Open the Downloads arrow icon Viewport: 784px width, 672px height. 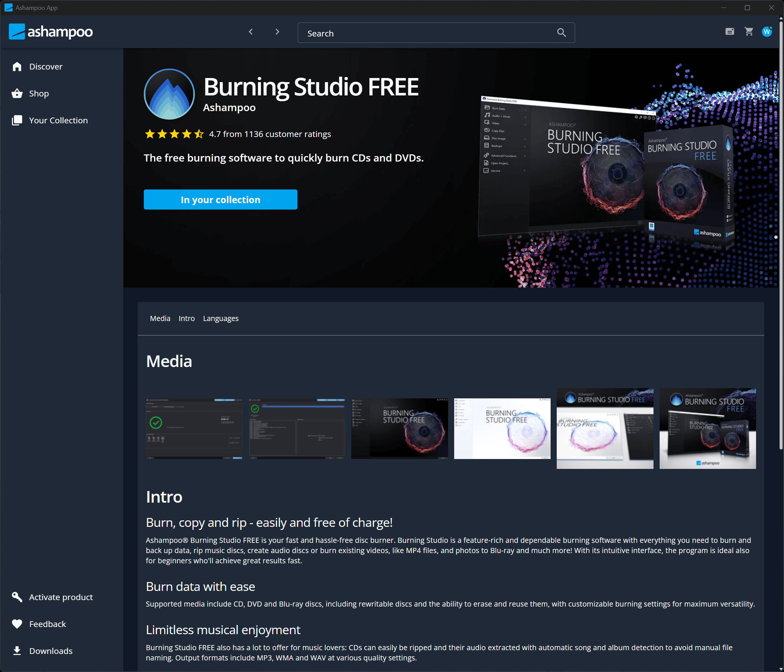pos(17,651)
